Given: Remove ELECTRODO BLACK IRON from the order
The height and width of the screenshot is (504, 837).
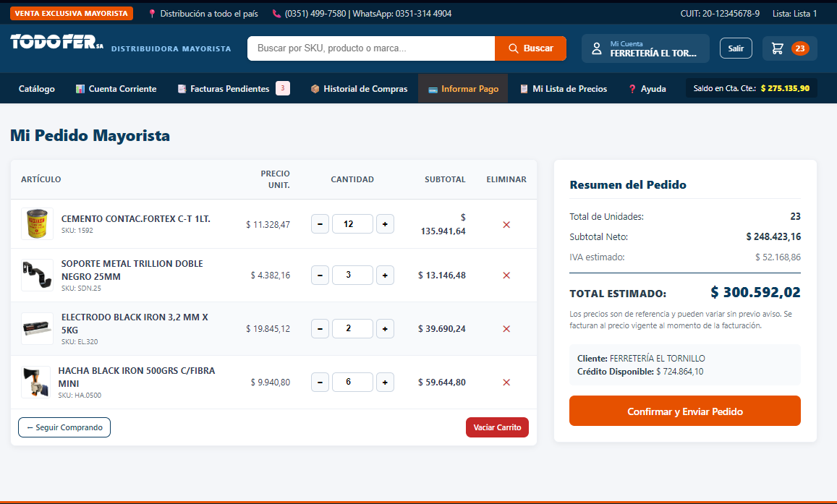Looking at the screenshot, I should (x=506, y=329).
